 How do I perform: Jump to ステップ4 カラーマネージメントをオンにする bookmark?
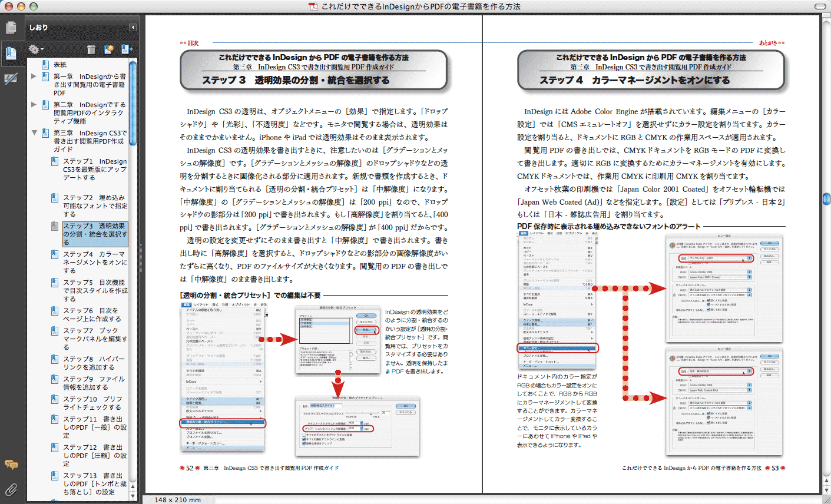95,263
